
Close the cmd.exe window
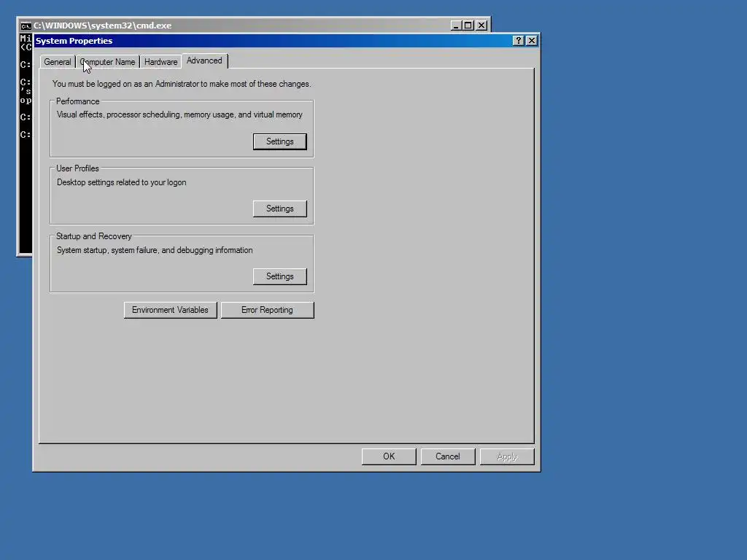(481, 26)
